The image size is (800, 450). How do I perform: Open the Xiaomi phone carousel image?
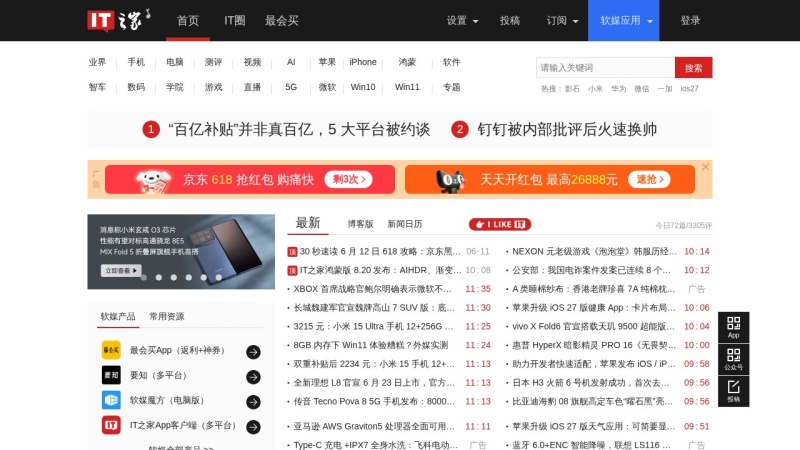pos(181,252)
